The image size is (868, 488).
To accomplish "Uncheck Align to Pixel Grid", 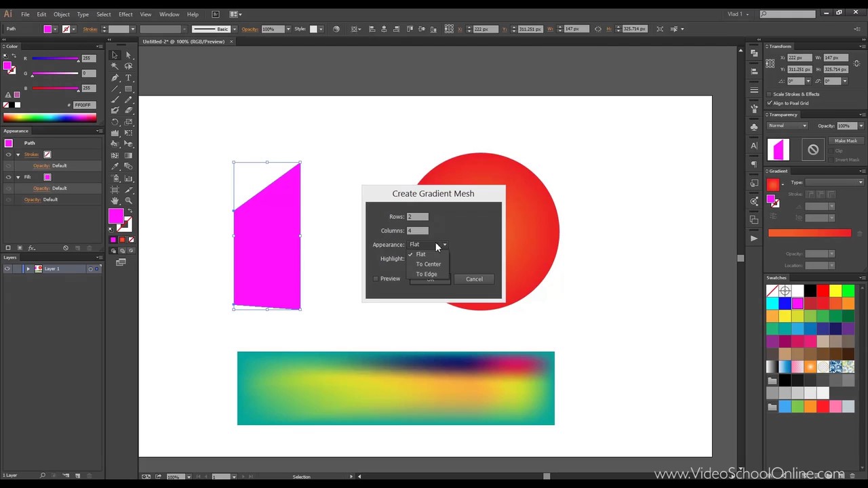I will [x=770, y=103].
